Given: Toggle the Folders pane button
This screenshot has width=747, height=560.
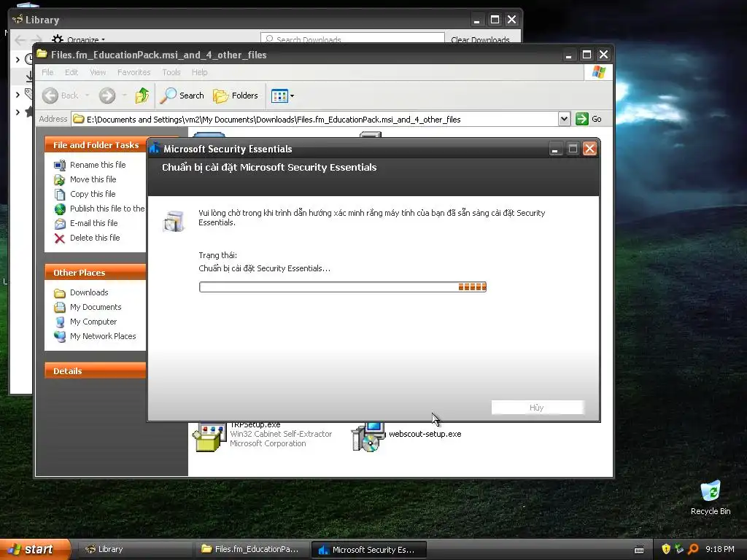Looking at the screenshot, I should coord(236,96).
